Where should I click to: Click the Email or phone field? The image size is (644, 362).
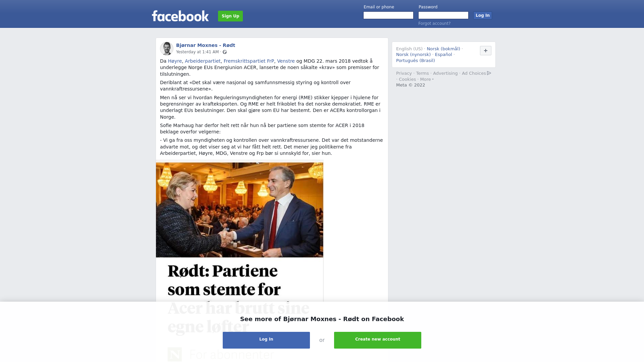click(388, 15)
